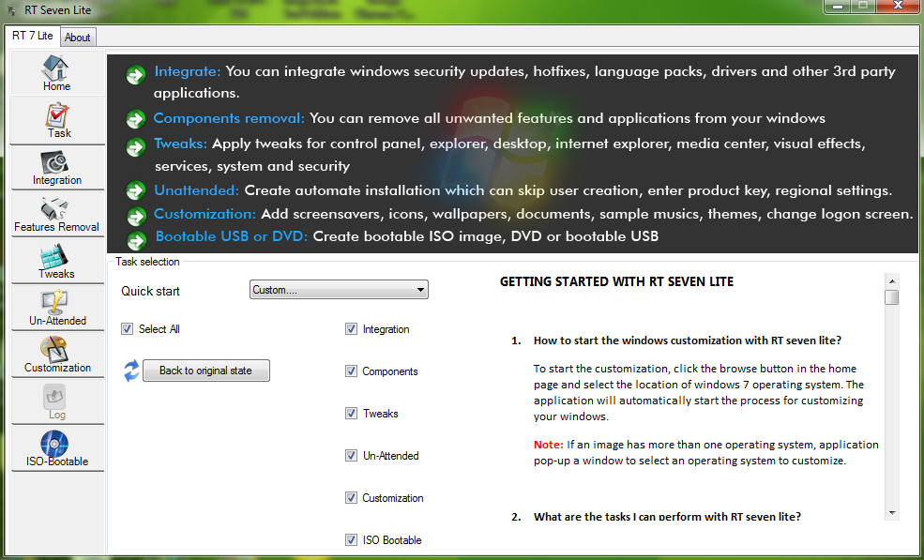The height and width of the screenshot is (560, 924).
Task: Open the Customization sidebar section
Action: 57,355
